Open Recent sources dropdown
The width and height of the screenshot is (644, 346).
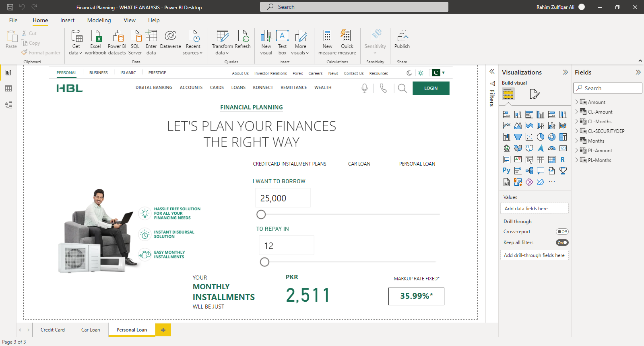click(193, 42)
